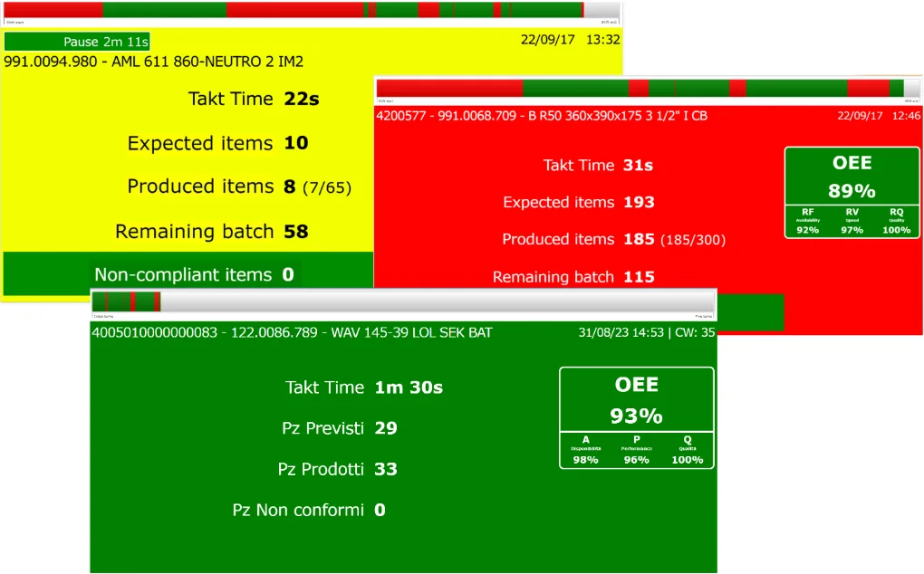Viewport: 924px width, 574px height.
Task: Click the Pause 2m 11s status badge
Action: click(x=77, y=42)
